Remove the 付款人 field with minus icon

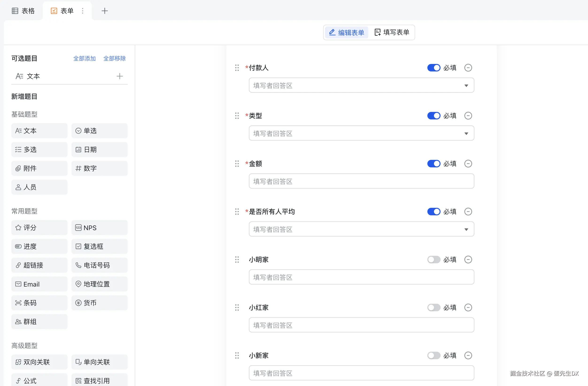click(468, 68)
